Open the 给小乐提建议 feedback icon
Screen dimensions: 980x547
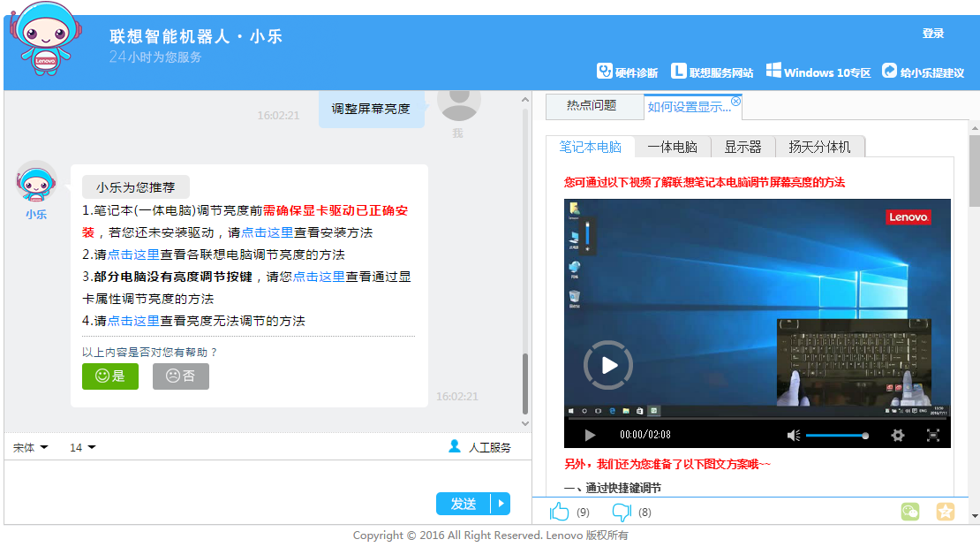coord(889,71)
